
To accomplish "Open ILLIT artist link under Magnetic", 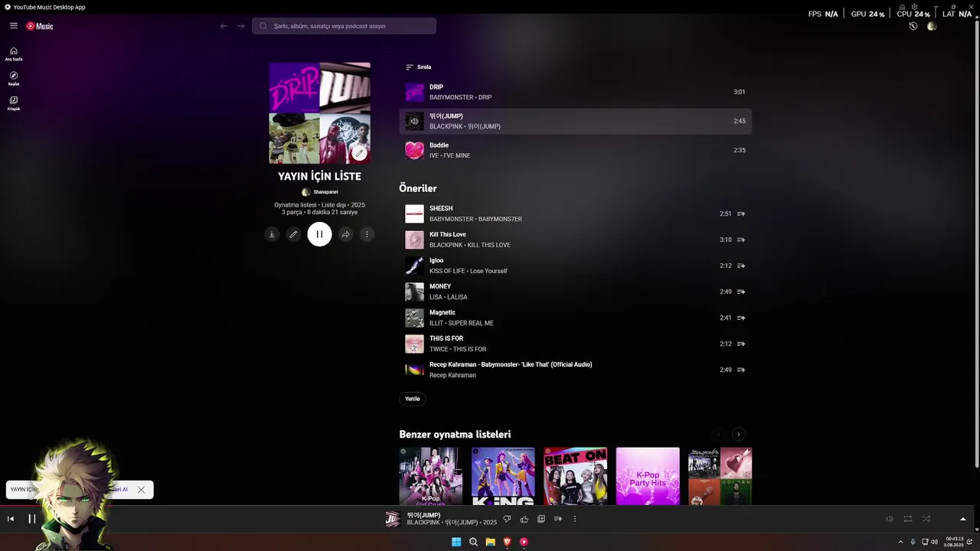I will pos(436,323).
